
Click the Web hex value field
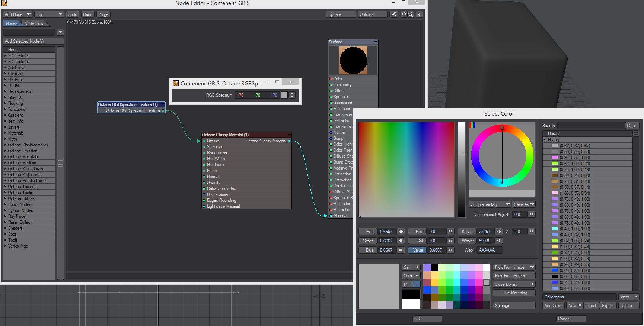pyautogui.click(x=489, y=250)
